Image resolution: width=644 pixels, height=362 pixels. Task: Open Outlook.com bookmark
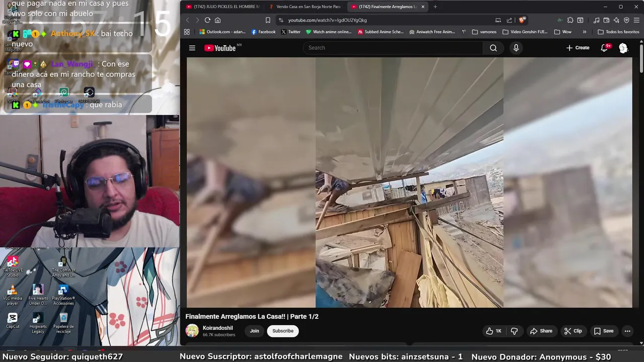point(222,32)
